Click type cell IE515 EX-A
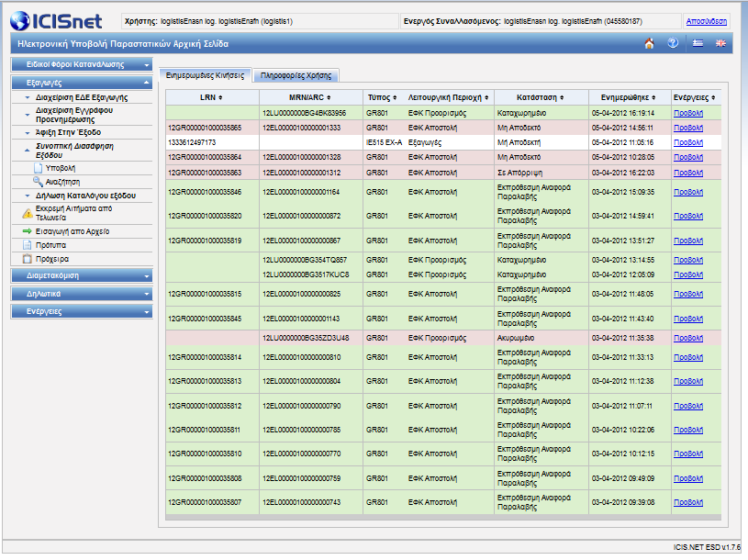 (x=384, y=142)
